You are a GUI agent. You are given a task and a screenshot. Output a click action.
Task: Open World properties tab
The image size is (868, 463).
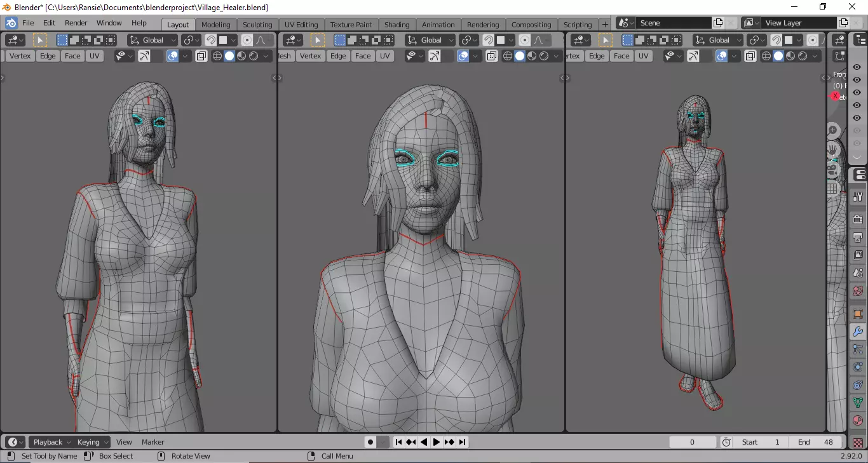[x=858, y=291]
